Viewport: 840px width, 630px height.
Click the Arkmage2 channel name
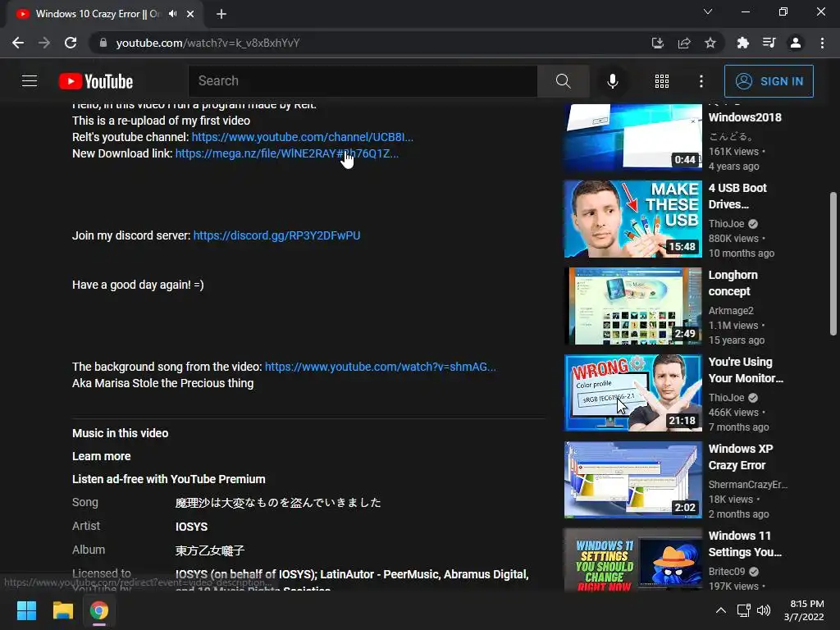coord(731,311)
